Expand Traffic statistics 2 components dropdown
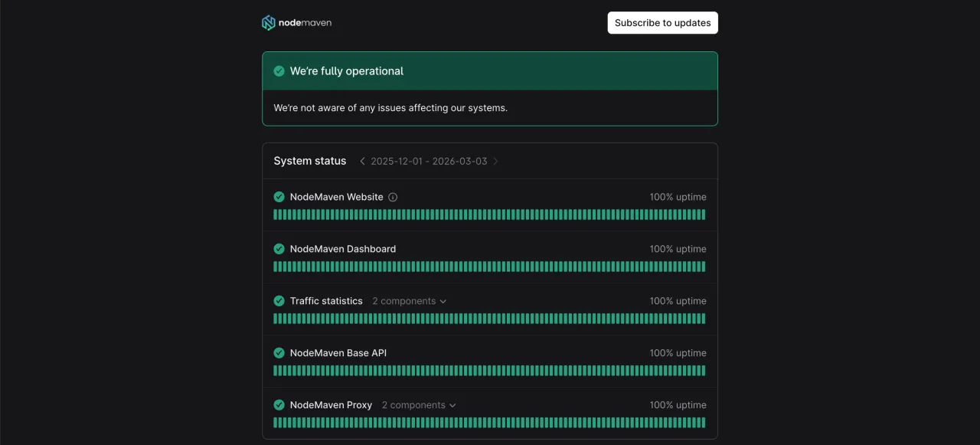980x445 pixels. coord(409,301)
